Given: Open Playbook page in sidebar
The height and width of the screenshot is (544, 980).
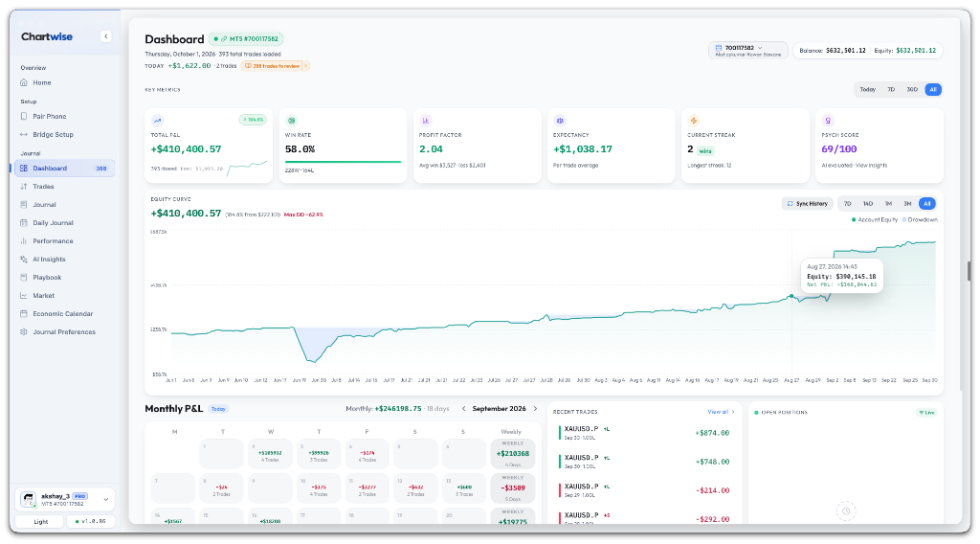Looking at the screenshot, I should (x=64, y=277).
